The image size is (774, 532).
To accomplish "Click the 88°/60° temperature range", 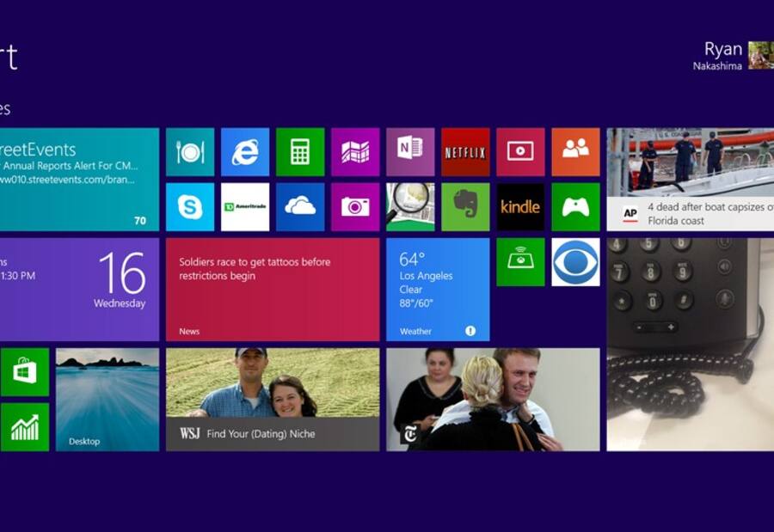I will tap(416, 303).
